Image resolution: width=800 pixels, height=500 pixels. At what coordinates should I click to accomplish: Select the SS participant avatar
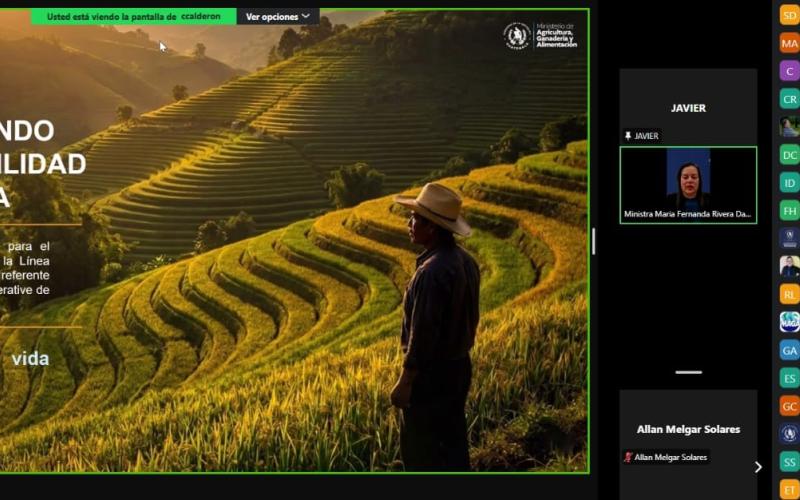(x=789, y=462)
